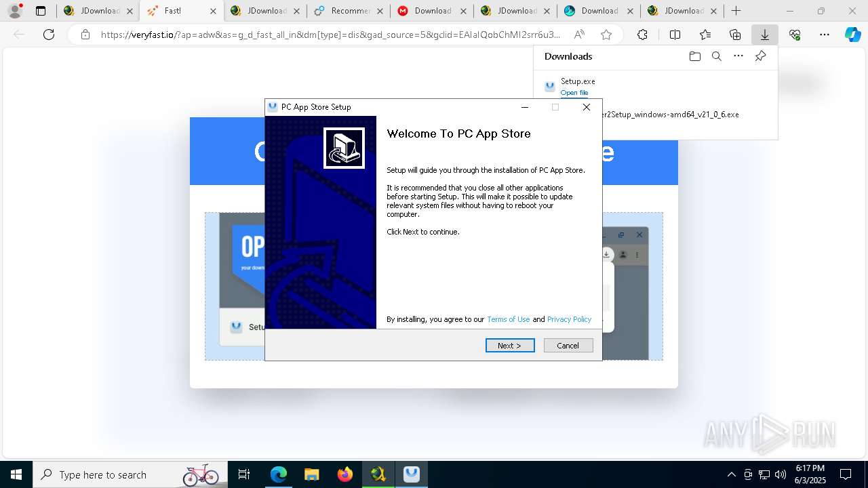Open Browser essentials heart icon
The image size is (868, 488).
coord(795,35)
